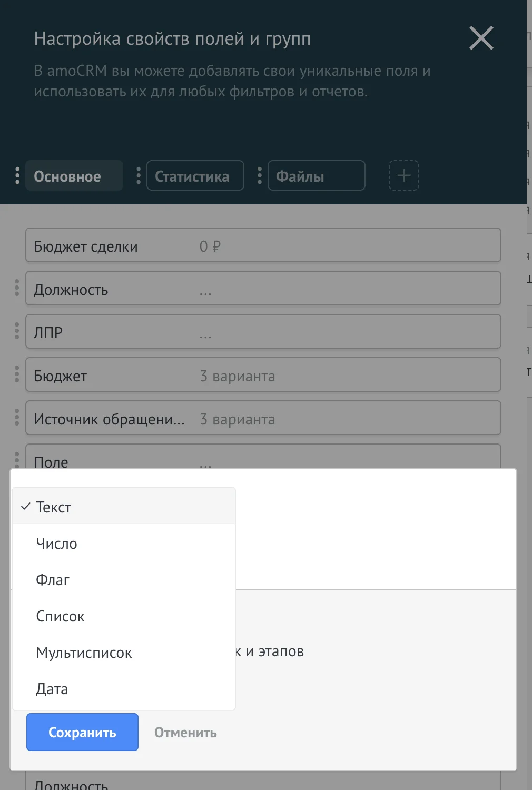Open the Источник обращения field row
This screenshot has width=532, height=790.
(263, 418)
